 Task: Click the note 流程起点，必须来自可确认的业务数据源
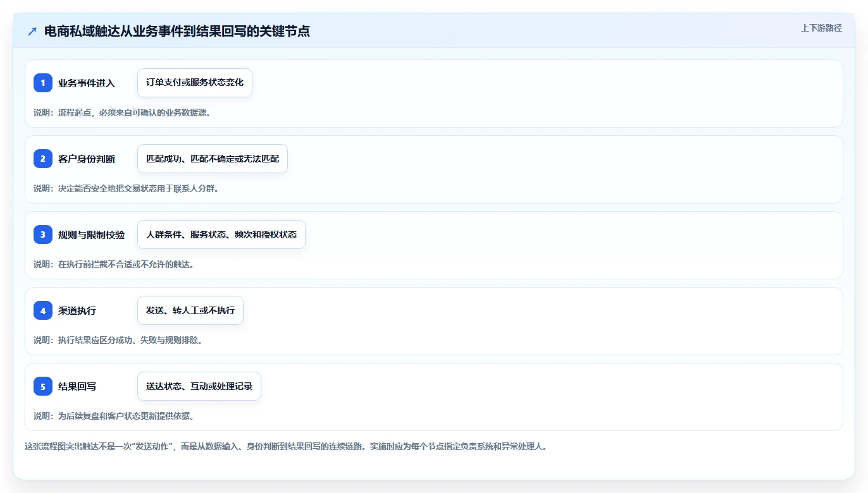coord(122,113)
